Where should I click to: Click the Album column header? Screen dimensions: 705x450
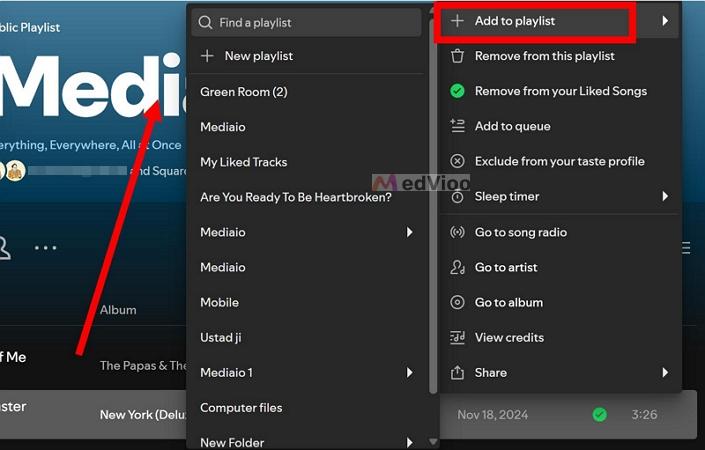pyautogui.click(x=118, y=310)
